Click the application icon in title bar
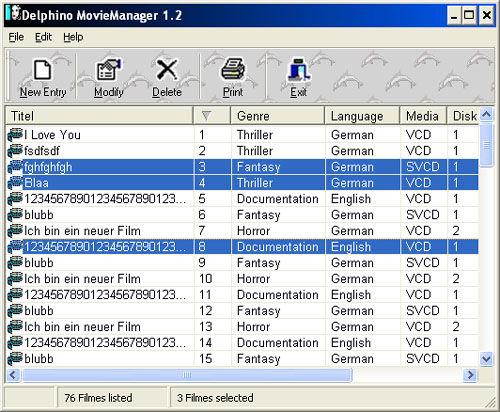 (x=13, y=14)
